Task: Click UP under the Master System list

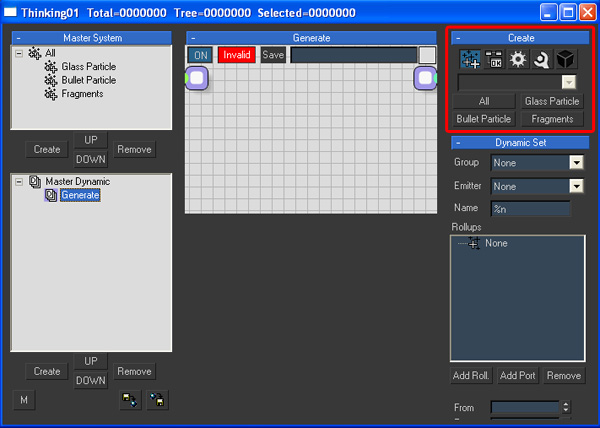Action: point(91,140)
